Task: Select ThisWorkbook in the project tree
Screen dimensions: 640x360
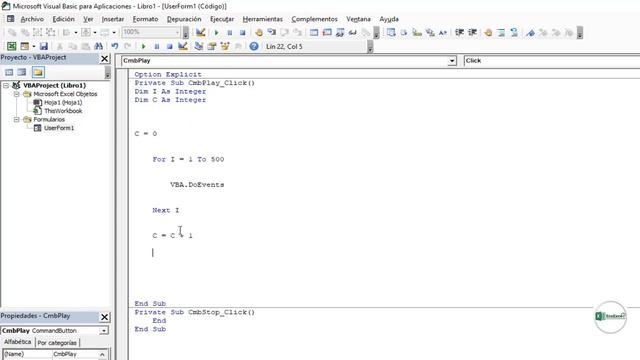Action: [x=63, y=111]
